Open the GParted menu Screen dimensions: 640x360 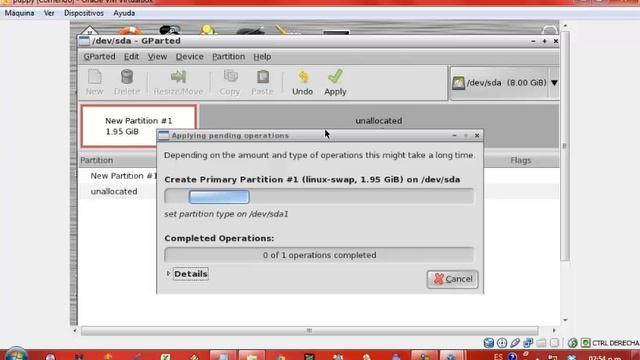[99, 57]
